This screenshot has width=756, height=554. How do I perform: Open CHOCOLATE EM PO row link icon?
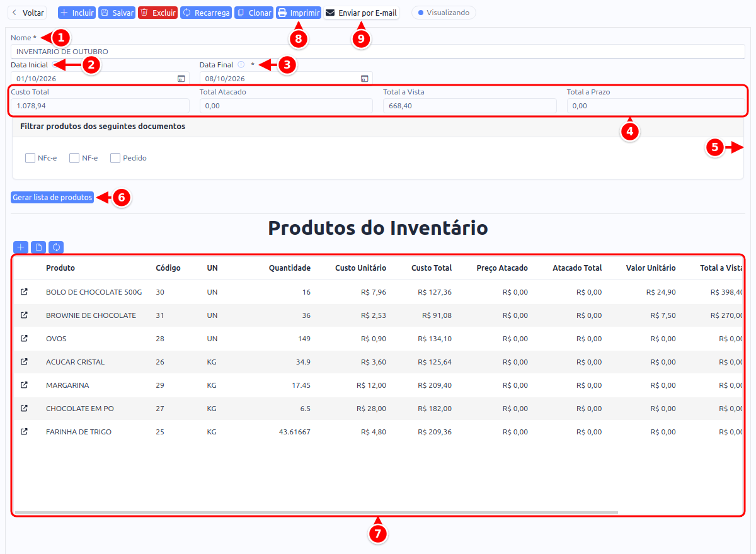24,409
